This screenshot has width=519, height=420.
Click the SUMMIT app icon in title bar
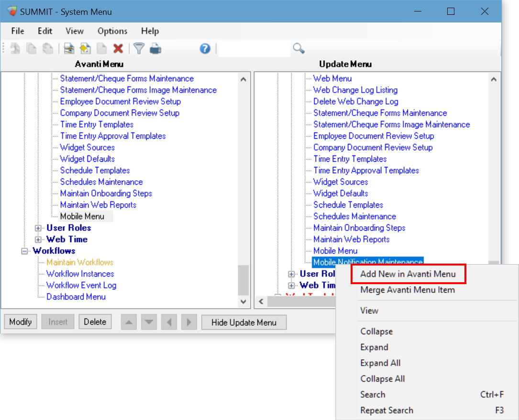coord(12,11)
